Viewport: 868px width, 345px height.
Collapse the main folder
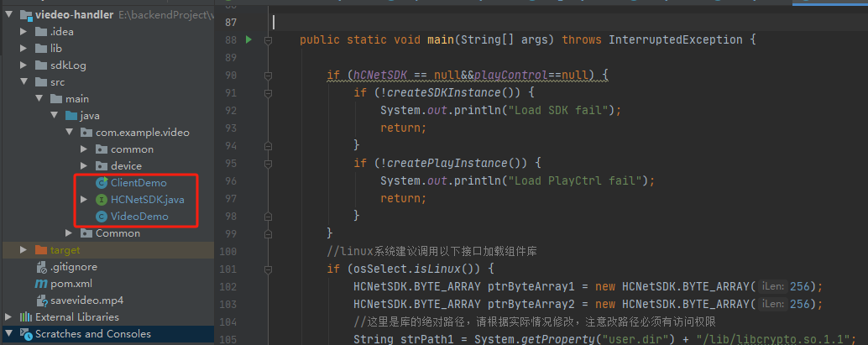(x=39, y=98)
